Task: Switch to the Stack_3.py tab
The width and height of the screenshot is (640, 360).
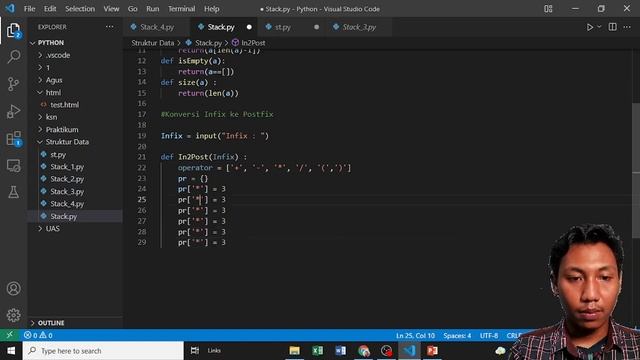Action: tap(359, 27)
